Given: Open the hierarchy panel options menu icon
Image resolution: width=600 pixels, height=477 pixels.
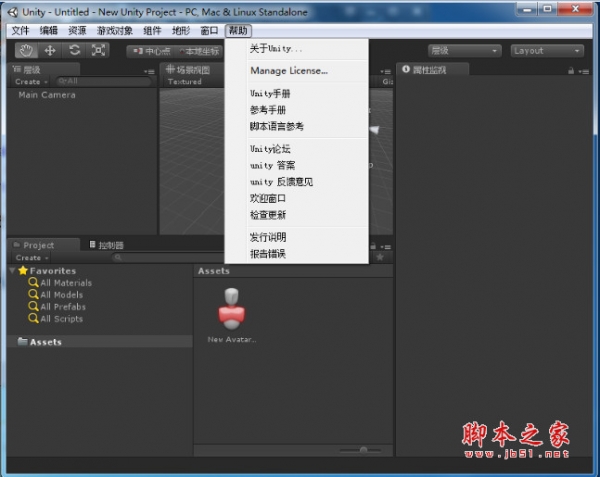Looking at the screenshot, I should click(x=149, y=72).
